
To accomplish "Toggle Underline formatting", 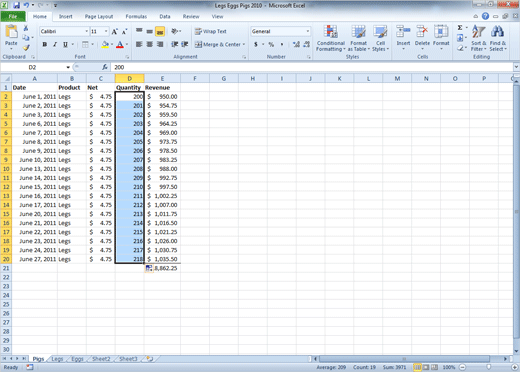I will [x=65, y=44].
